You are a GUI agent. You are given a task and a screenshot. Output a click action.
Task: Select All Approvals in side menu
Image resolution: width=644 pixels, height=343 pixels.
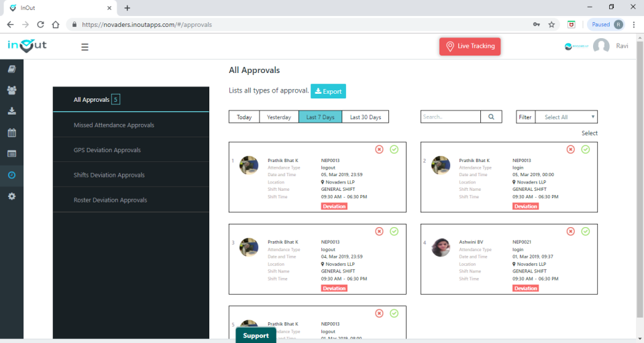[131, 99]
